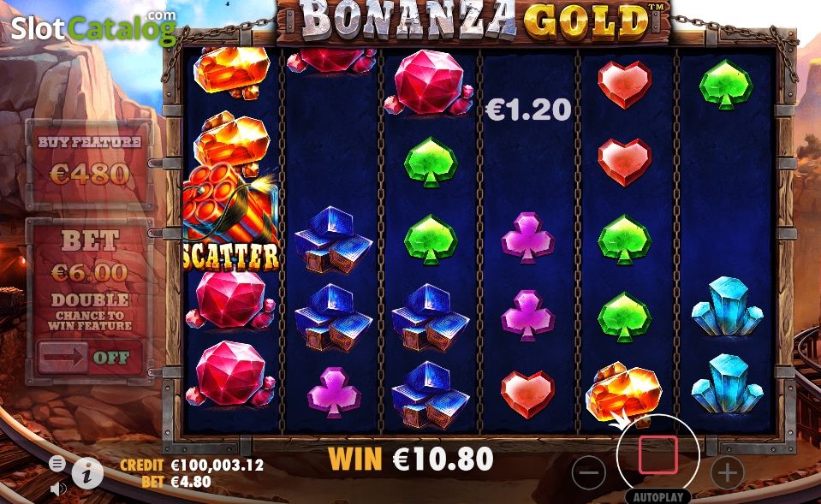Mute the sound speaker icon
Viewport: 821px width, 504px height.
pyautogui.click(x=58, y=489)
